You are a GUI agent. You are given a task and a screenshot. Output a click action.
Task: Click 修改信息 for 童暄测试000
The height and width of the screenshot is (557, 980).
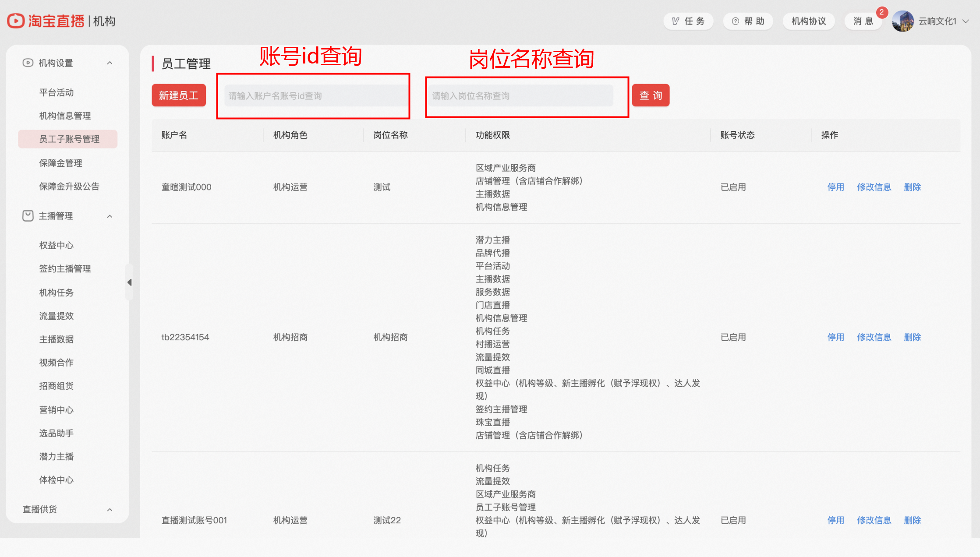[874, 187]
